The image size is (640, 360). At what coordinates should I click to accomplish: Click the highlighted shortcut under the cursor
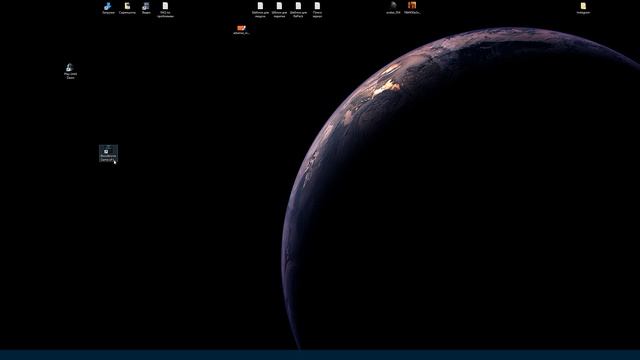click(x=108, y=153)
